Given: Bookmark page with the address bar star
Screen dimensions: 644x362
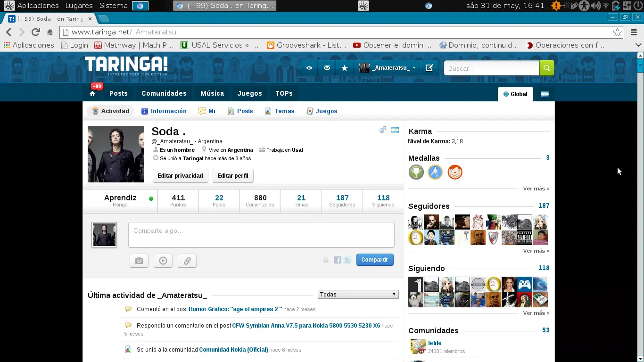Looking at the screenshot, I should click(x=617, y=33).
